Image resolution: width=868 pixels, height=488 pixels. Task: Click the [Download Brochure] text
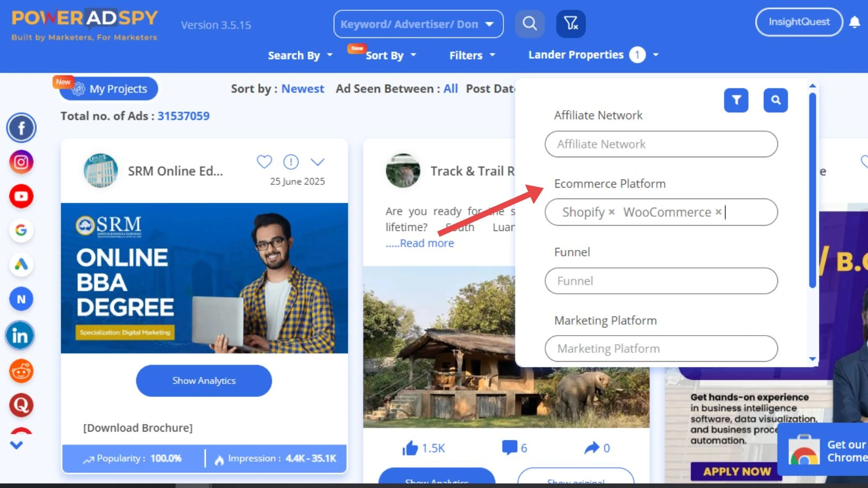pyautogui.click(x=138, y=428)
